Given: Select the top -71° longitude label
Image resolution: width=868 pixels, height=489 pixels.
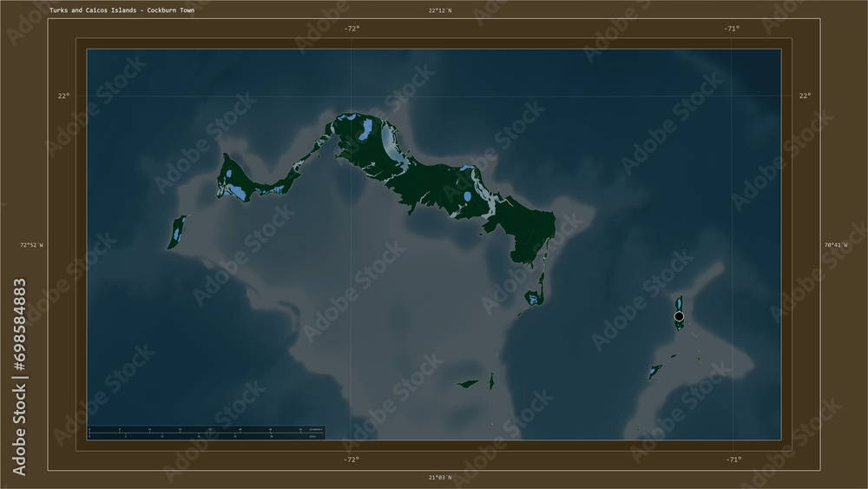Looking at the screenshot, I should [x=731, y=29].
